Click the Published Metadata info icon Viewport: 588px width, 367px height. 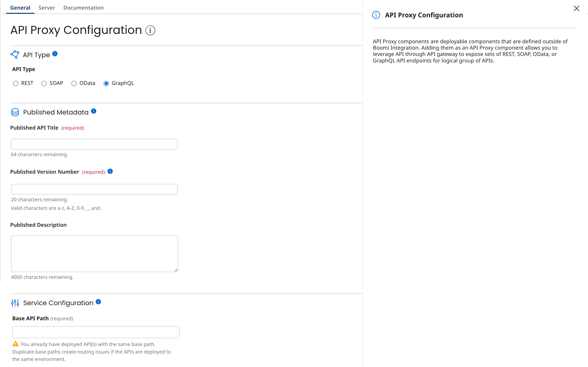94,111
